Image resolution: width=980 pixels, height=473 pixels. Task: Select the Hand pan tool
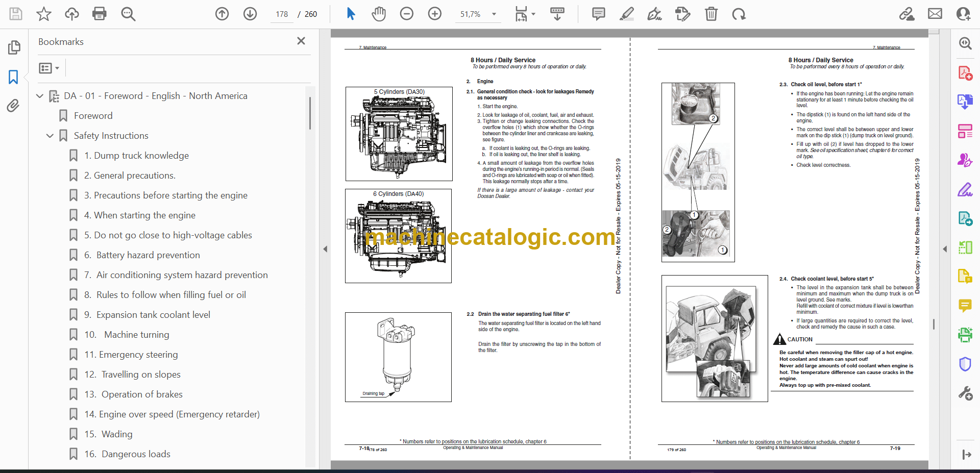[x=378, y=14]
